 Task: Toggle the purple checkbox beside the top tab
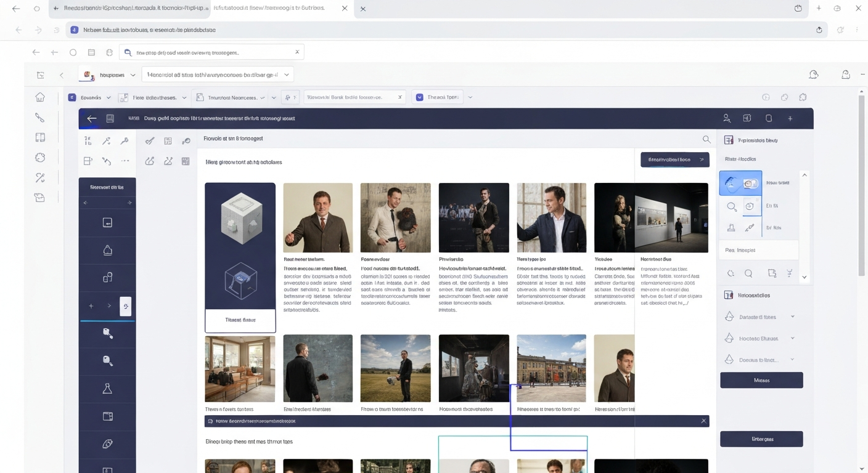[x=420, y=97]
